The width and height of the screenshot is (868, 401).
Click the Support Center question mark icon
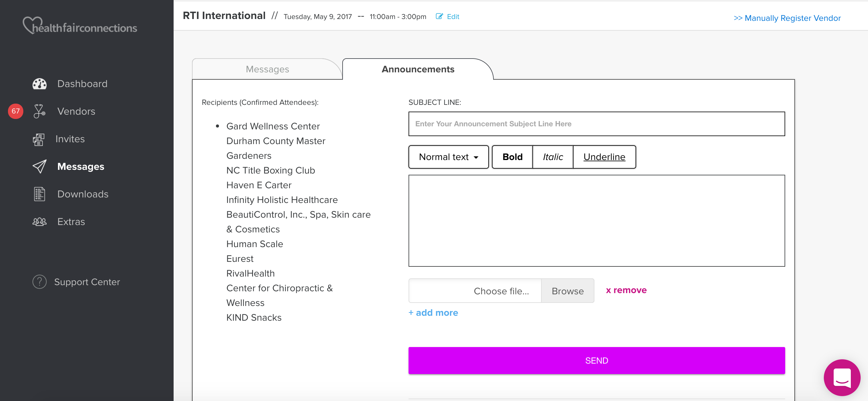coord(40,282)
